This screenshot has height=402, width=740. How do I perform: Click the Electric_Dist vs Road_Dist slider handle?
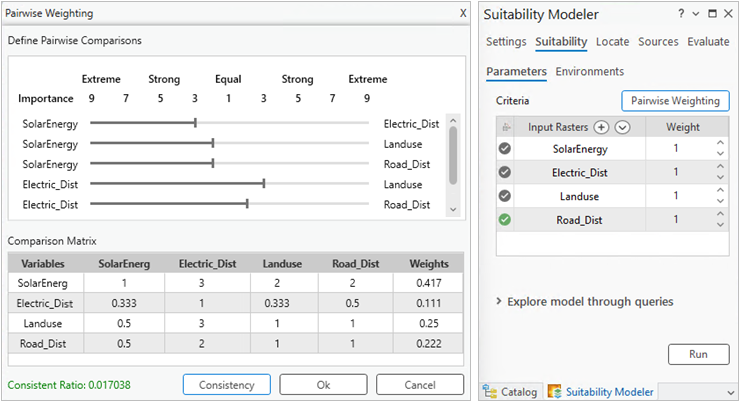(247, 204)
